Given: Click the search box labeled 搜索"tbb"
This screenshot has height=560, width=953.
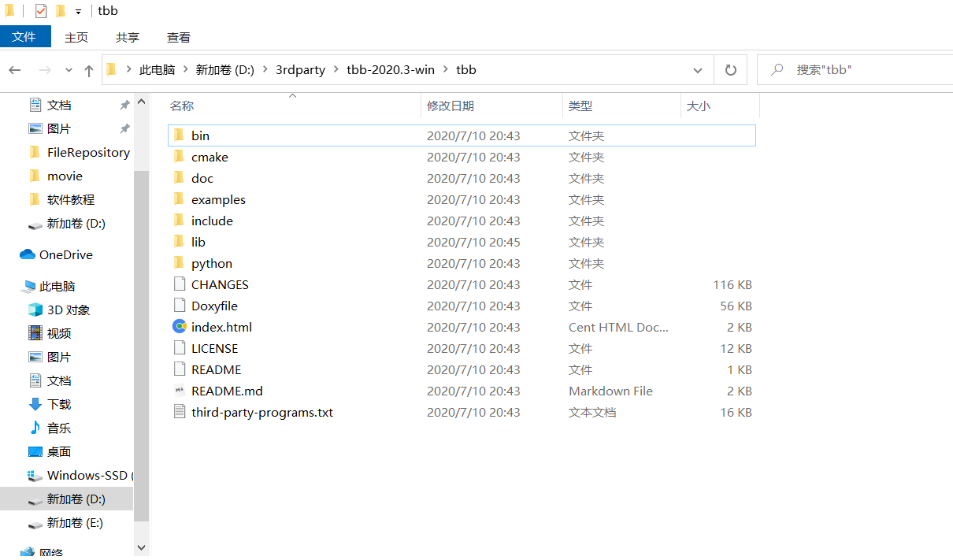Looking at the screenshot, I should pos(851,69).
